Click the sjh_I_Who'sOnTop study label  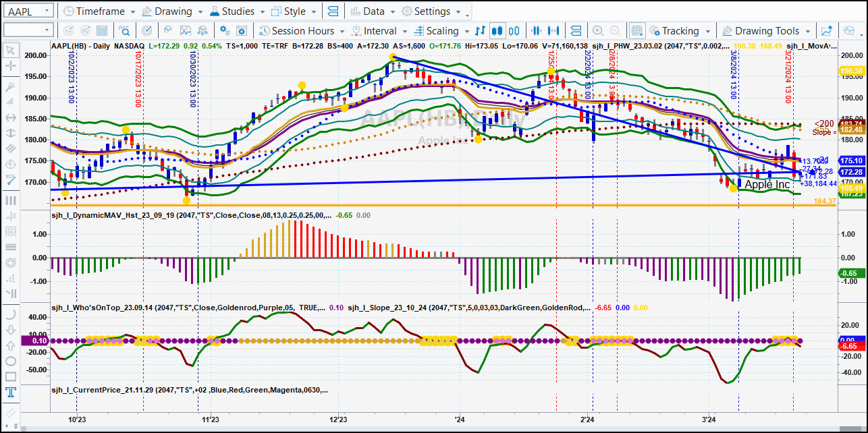point(189,308)
